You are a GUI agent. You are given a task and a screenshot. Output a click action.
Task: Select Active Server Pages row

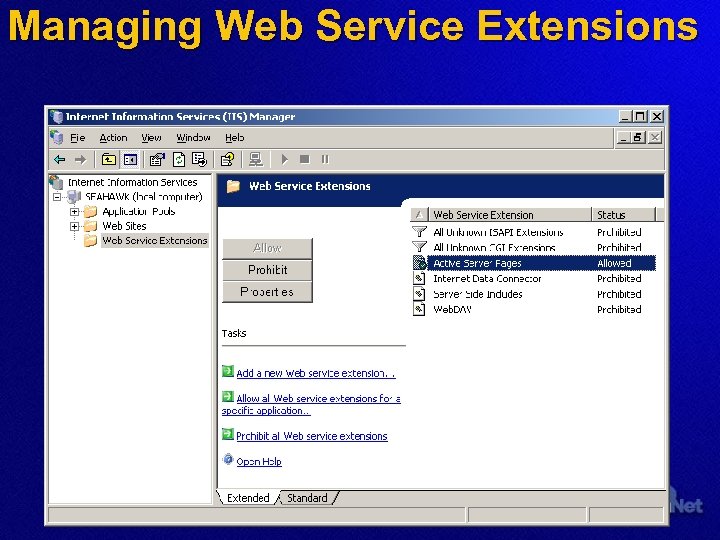[x=534, y=263]
